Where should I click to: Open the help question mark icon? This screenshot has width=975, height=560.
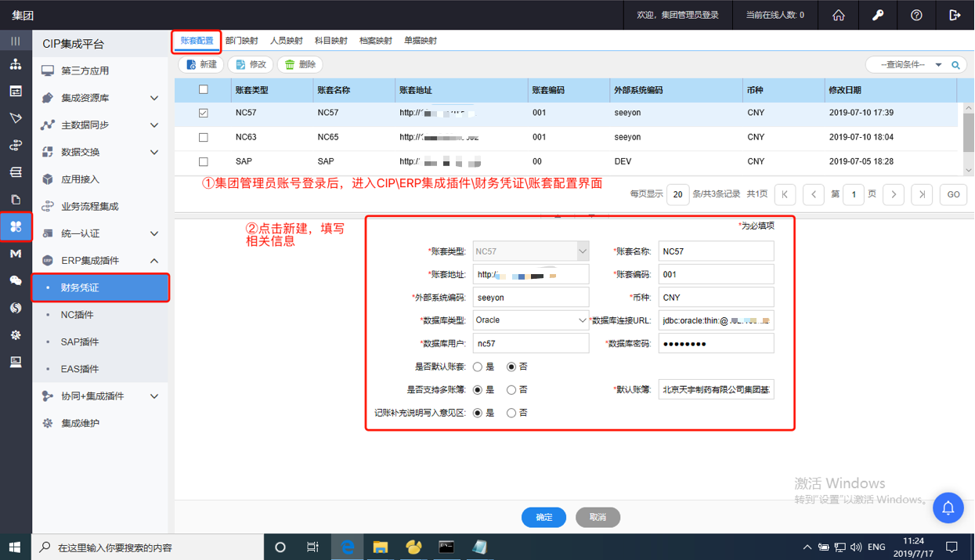[916, 15]
